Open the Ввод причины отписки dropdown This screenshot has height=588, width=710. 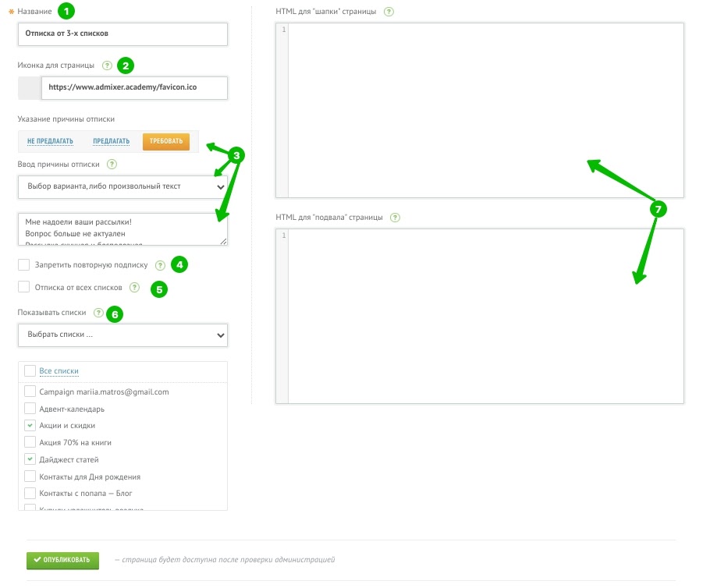click(122, 187)
